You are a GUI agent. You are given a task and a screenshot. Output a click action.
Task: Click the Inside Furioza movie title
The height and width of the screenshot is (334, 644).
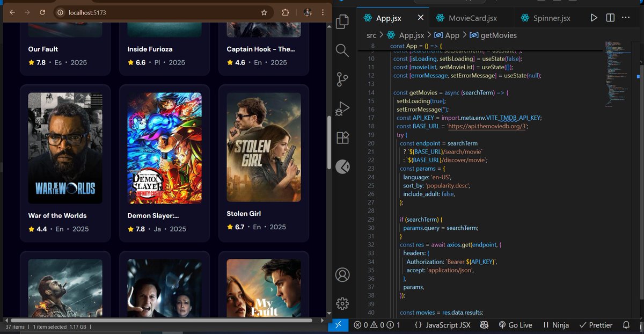click(x=150, y=49)
